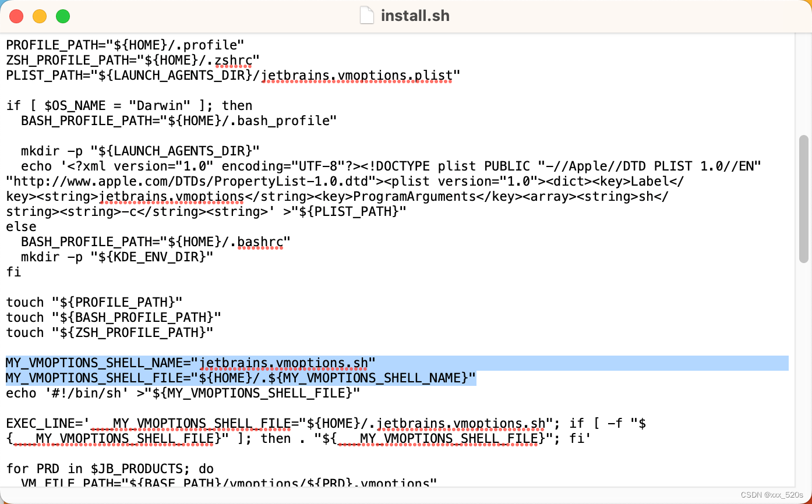This screenshot has width=812, height=504.
Task: Click the vertical scrollbar thumb
Action: (x=804, y=198)
